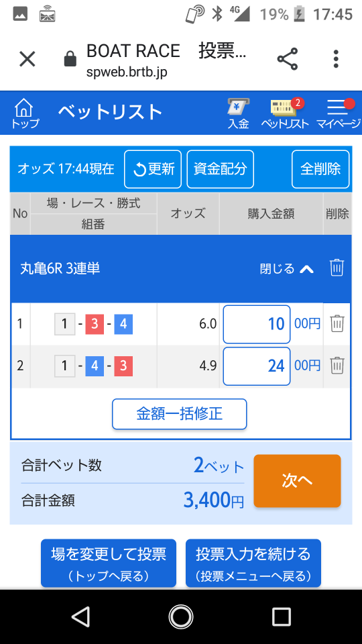The width and height of the screenshot is (362, 644).
Task: Refresh odds with the 更新 button
Action: [x=153, y=169]
